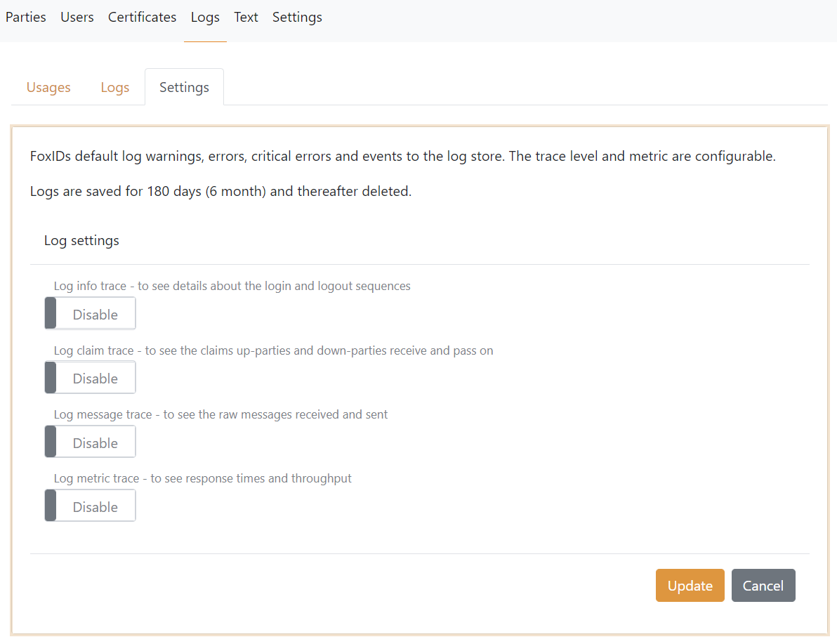Enable the Log metric trace switch

point(90,506)
